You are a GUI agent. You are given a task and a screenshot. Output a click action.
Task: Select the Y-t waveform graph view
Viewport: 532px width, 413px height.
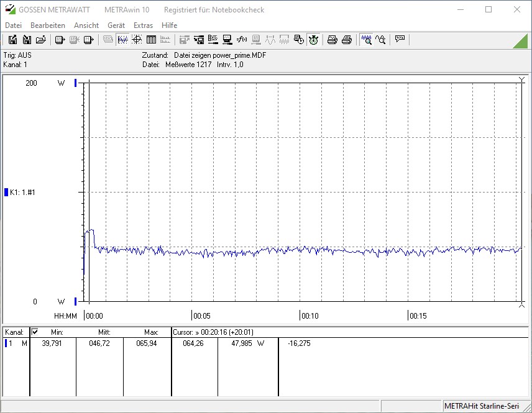click(x=122, y=40)
